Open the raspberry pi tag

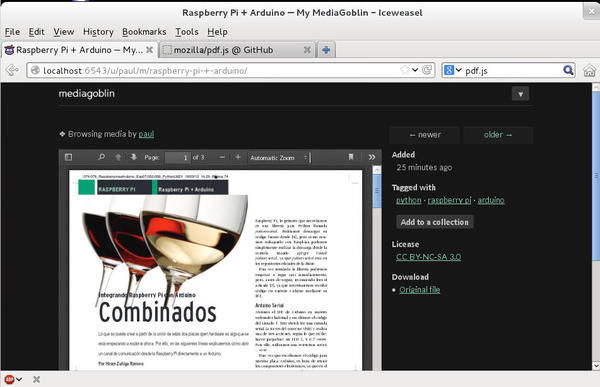(x=449, y=200)
